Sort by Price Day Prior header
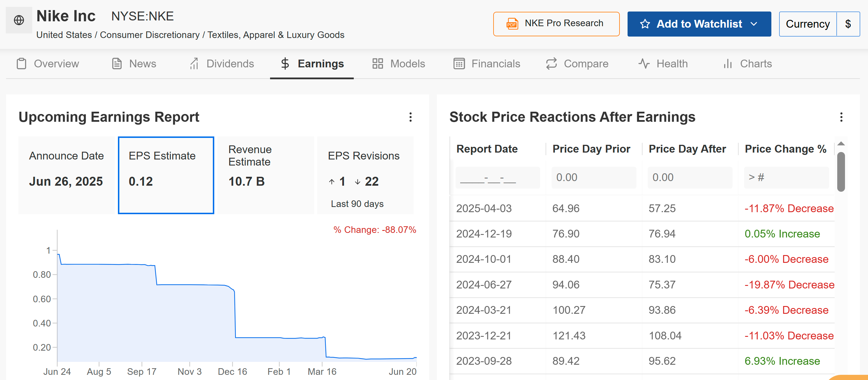Screen dimensions: 868x380 tap(591, 149)
